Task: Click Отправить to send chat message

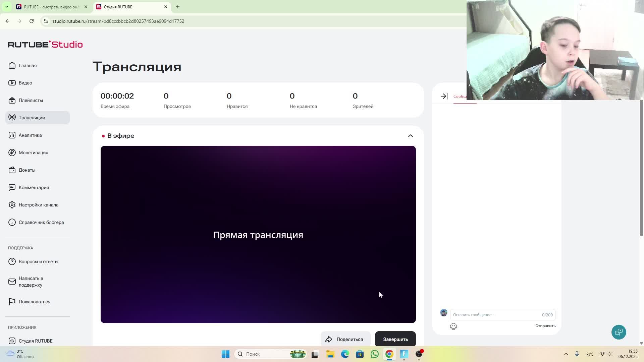Action: (x=545, y=325)
